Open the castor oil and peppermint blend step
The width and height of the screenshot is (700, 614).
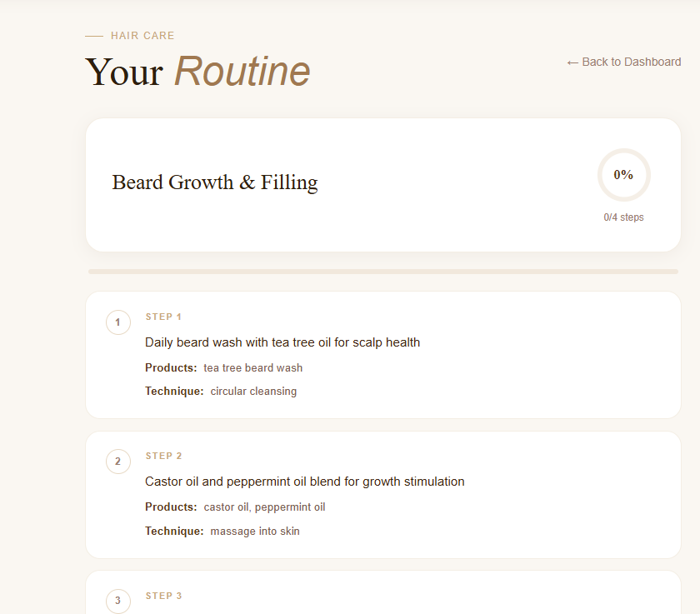304,482
